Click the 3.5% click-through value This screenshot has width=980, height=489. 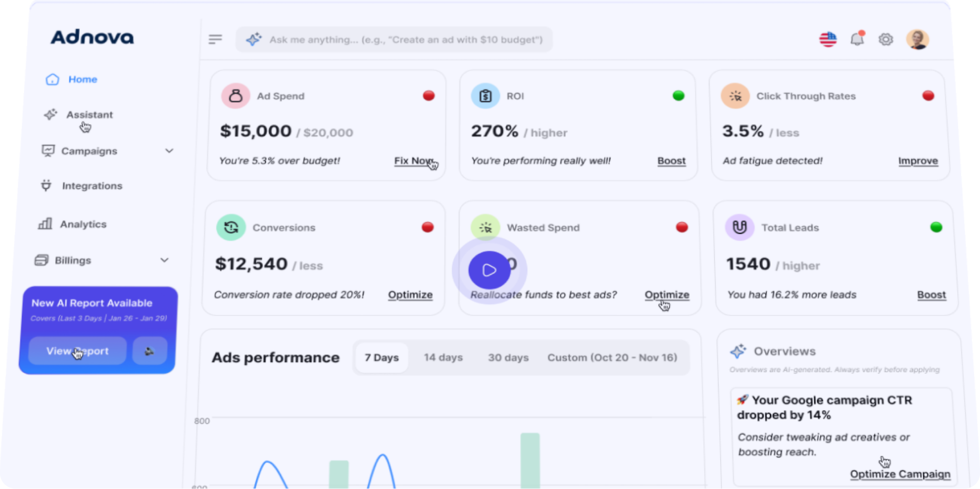(743, 131)
